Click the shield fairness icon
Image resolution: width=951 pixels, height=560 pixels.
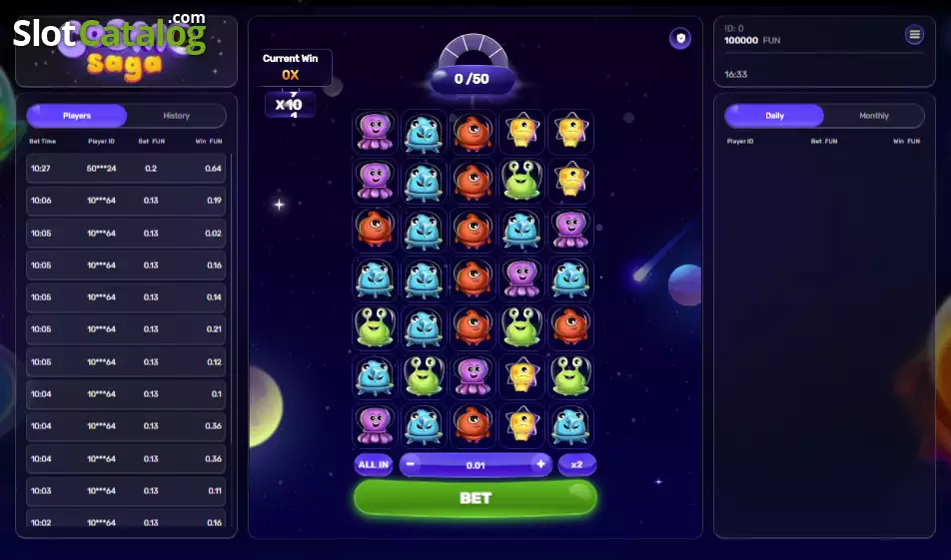pyautogui.click(x=680, y=39)
